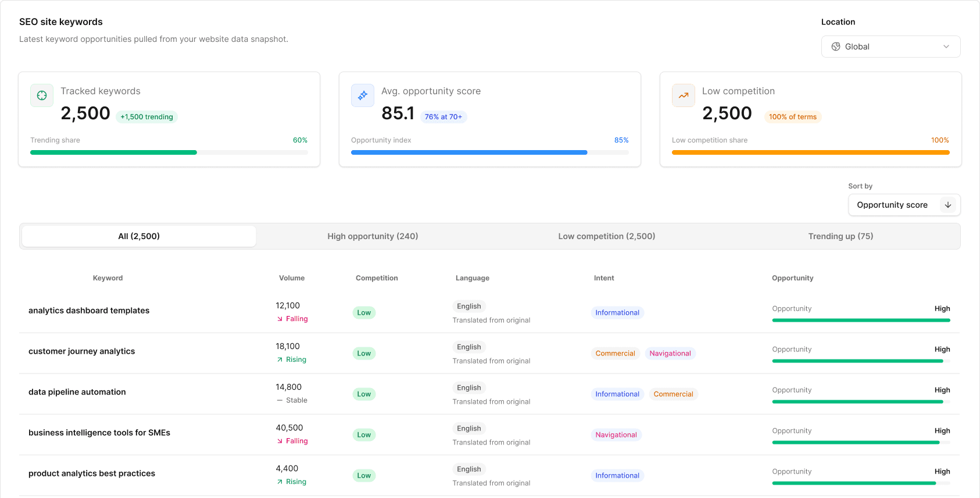Viewport: 980px width, 498px height.
Task: Click the globe icon in Location selector
Action: pyautogui.click(x=836, y=47)
